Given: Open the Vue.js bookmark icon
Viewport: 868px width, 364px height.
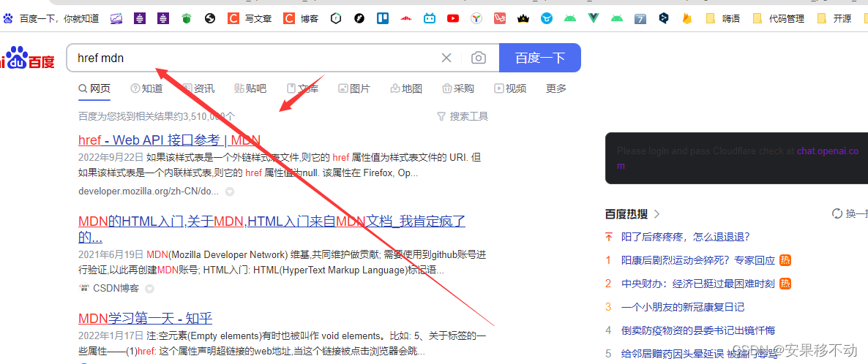Looking at the screenshot, I should pos(594,18).
